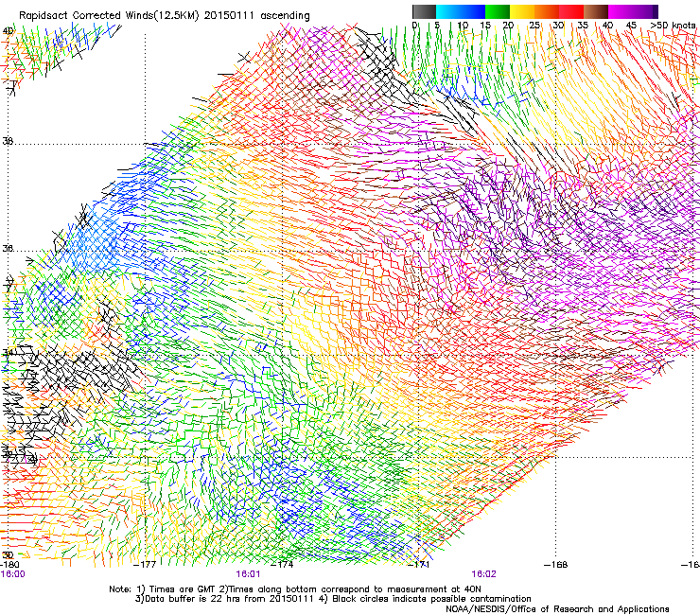Click the '>50 knots' legend label
Screen dimensions: 700x615
[x=673, y=26]
